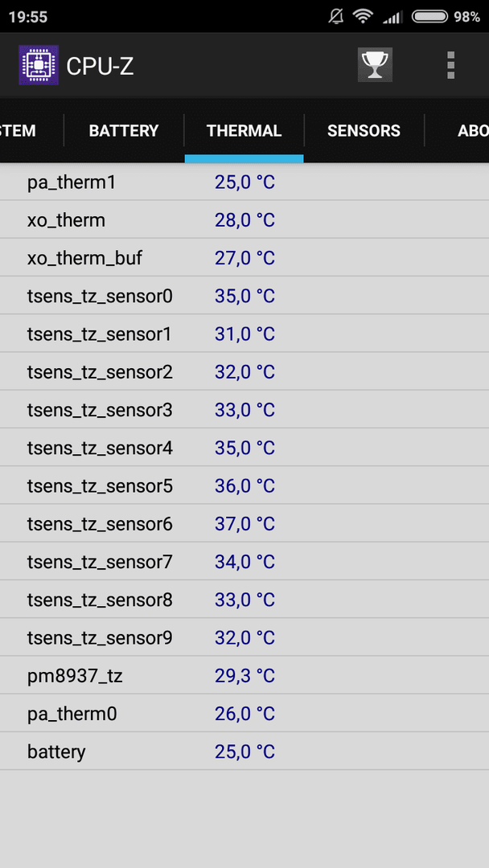Tap the muted notification bell icon
Viewport: 489px width, 868px height.
coord(336,17)
